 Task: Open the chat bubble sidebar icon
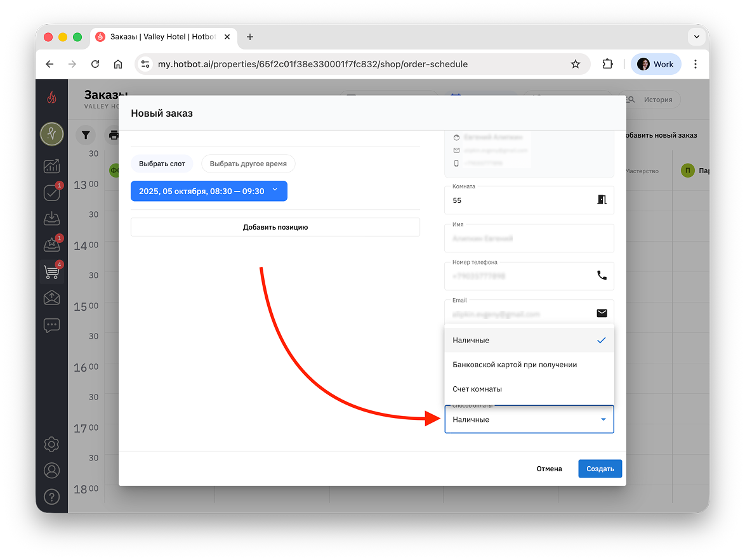52,326
